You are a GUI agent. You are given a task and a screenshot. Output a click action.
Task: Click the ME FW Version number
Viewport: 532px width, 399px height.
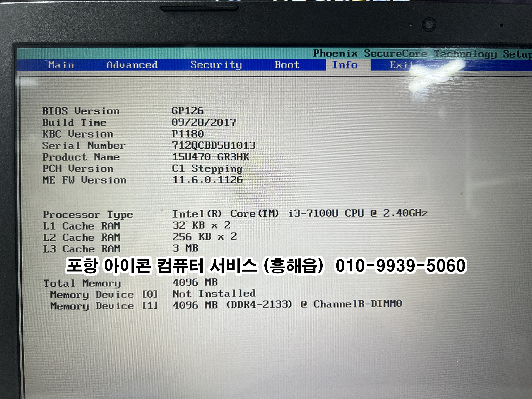(x=208, y=180)
